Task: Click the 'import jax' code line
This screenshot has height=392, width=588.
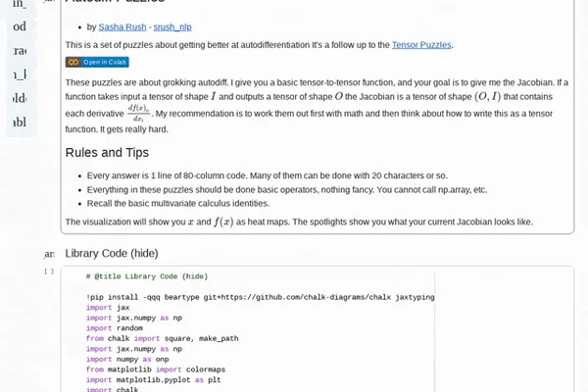Action: (108, 308)
